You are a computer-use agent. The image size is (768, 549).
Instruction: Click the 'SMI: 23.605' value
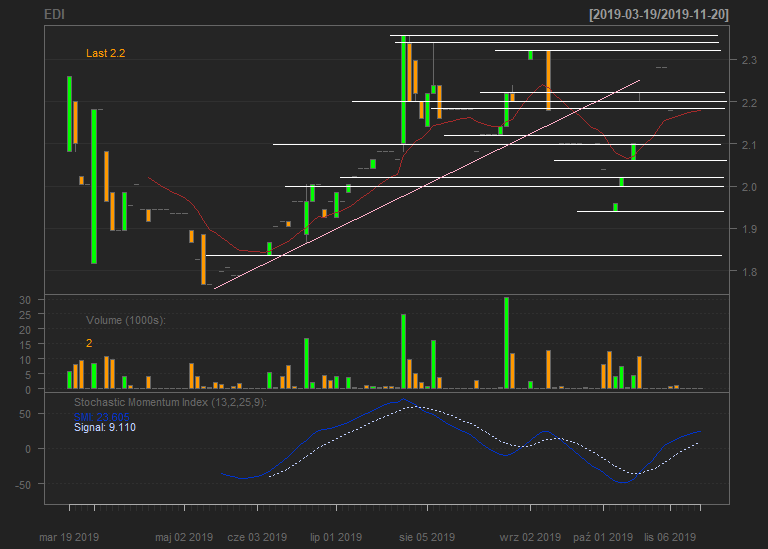pos(101,417)
